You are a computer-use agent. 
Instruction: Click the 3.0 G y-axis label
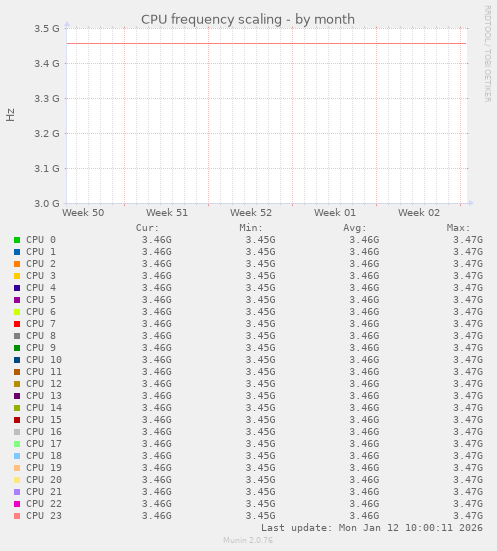47,203
